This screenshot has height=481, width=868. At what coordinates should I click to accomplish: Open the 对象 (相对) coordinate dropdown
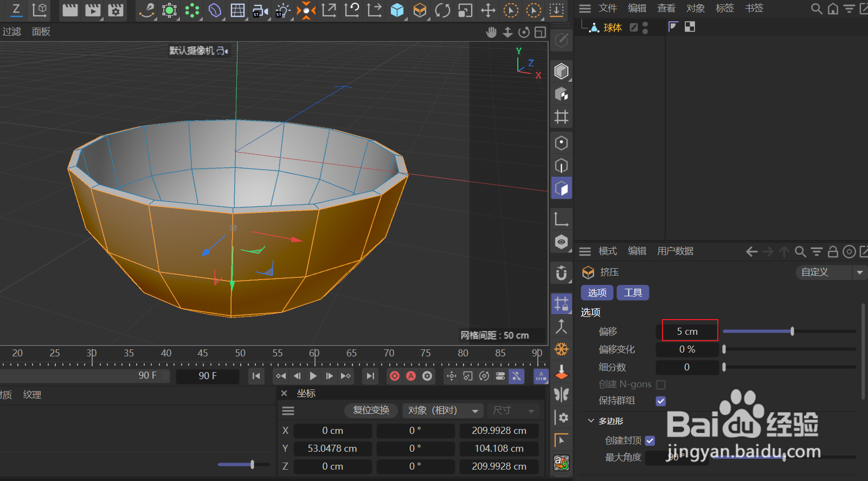point(442,411)
